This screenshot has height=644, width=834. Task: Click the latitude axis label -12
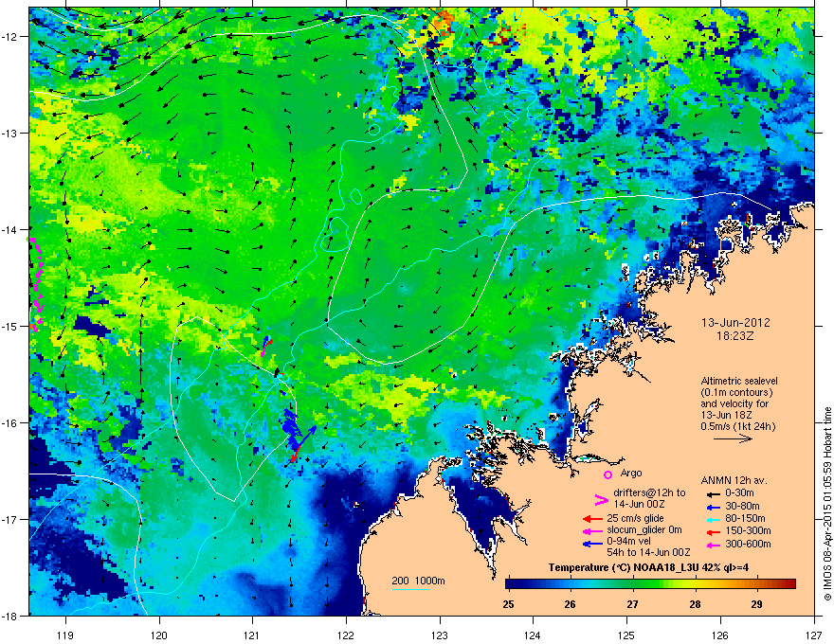(x=10, y=37)
